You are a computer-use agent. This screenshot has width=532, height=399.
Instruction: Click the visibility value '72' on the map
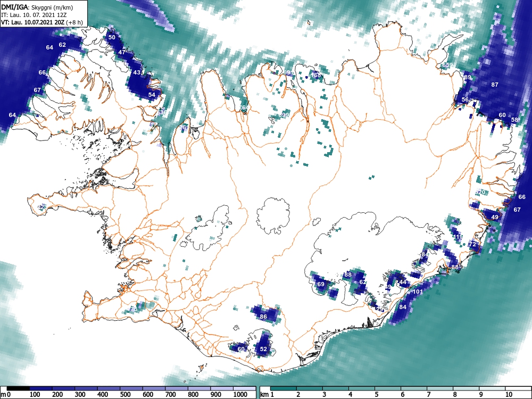pos(472,244)
